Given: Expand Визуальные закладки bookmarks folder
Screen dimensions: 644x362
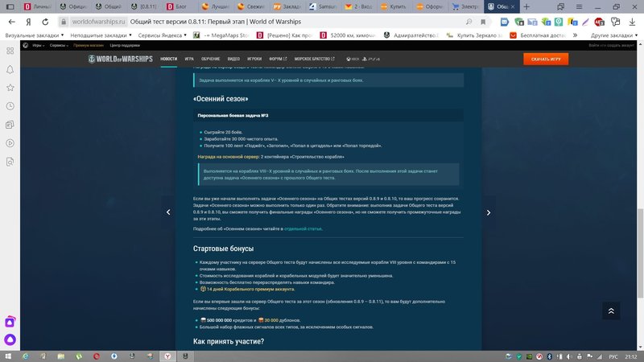Looking at the screenshot, I should (34, 35).
